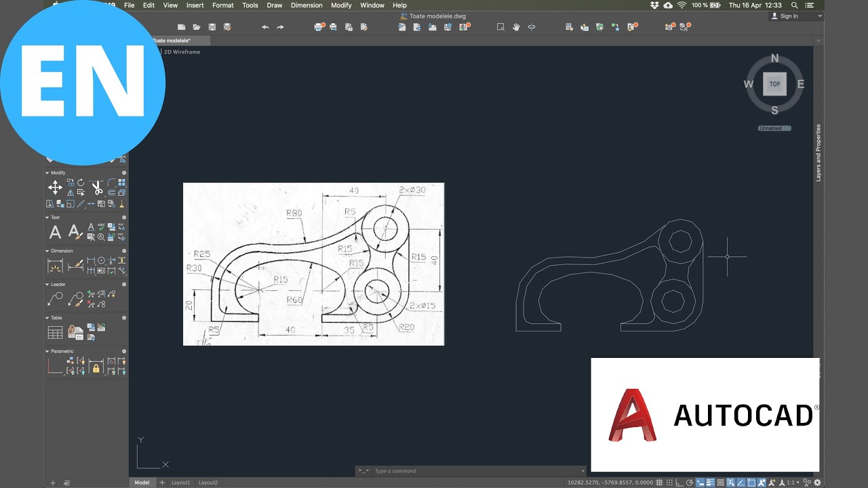Select the Multileader tool
868x488 pixels.
point(55,298)
